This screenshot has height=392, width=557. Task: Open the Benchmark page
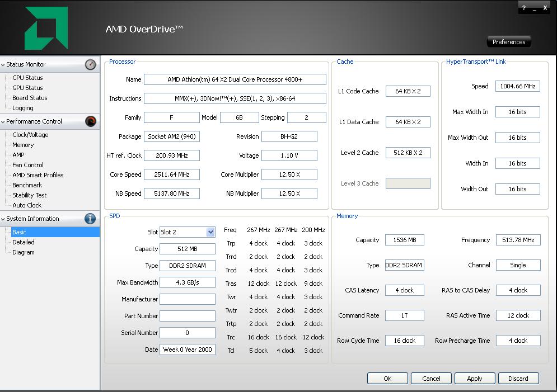27,185
